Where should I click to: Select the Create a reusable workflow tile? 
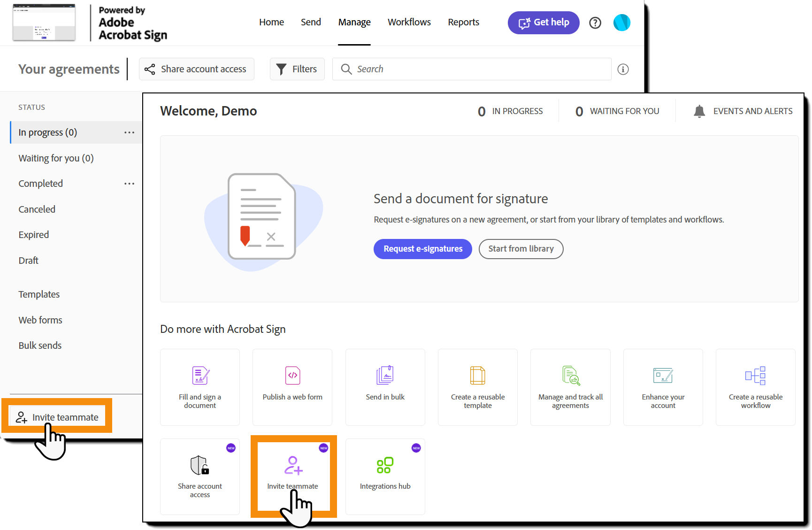[755, 387]
